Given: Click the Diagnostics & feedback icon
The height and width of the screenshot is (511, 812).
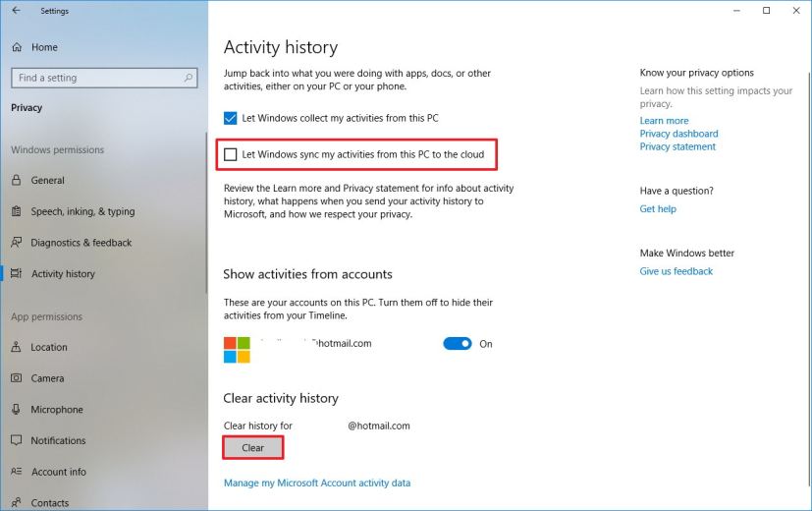Looking at the screenshot, I should 17,242.
